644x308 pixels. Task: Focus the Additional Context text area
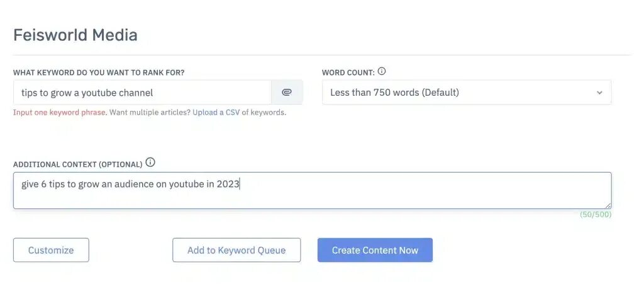pos(311,190)
